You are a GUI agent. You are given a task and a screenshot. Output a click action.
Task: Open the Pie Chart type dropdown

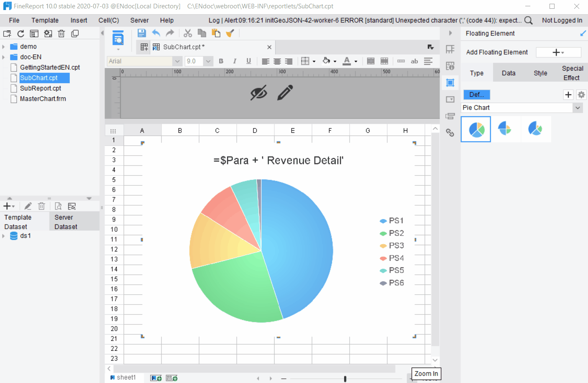(x=578, y=107)
